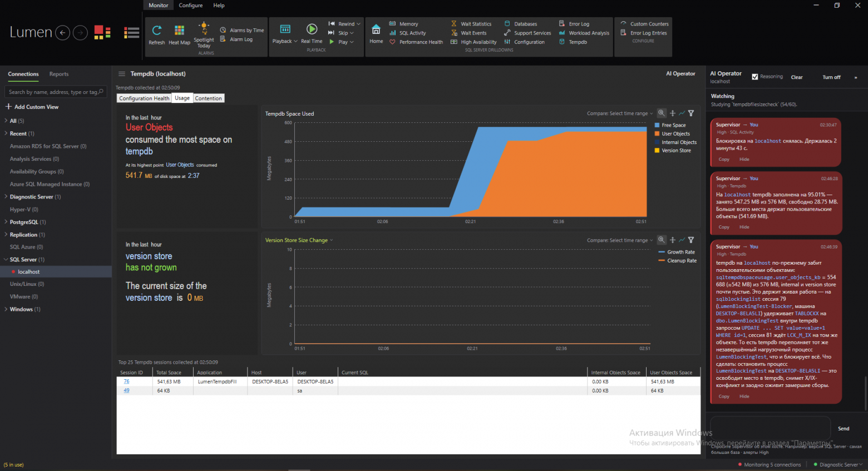The width and height of the screenshot is (868, 471).
Task: Open the High Availability drilldown
Action: pos(474,42)
